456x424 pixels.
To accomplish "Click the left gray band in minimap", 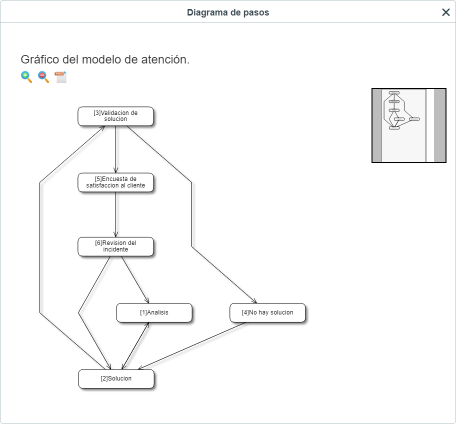I will (377, 125).
